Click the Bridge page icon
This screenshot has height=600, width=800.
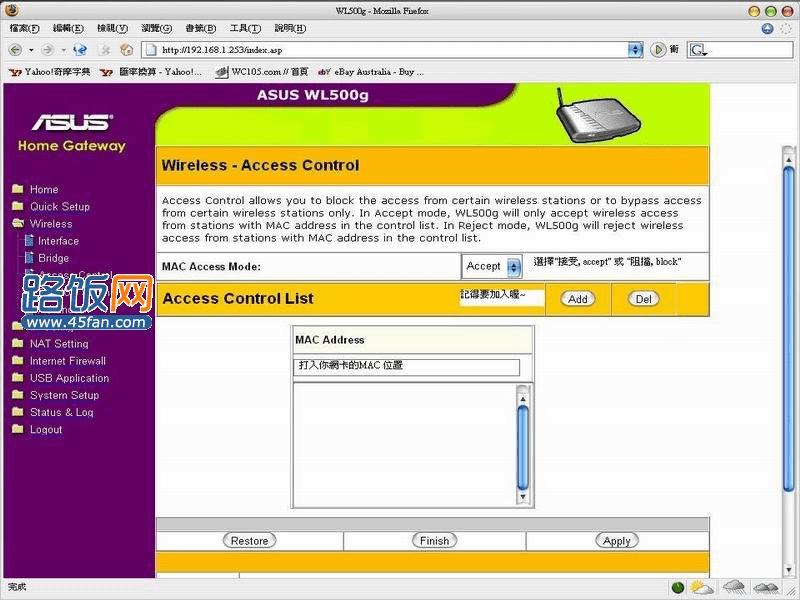point(29,258)
